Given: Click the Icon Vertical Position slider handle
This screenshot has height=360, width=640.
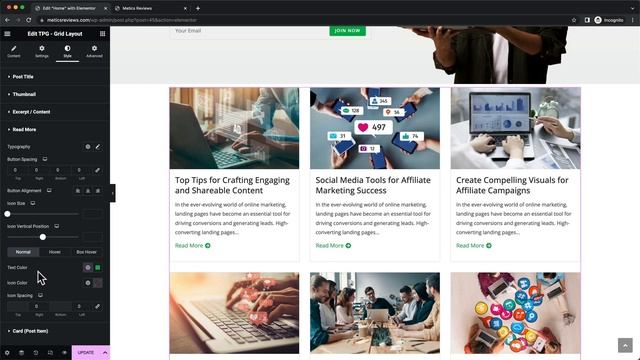Looking at the screenshot, I should 43,237.
